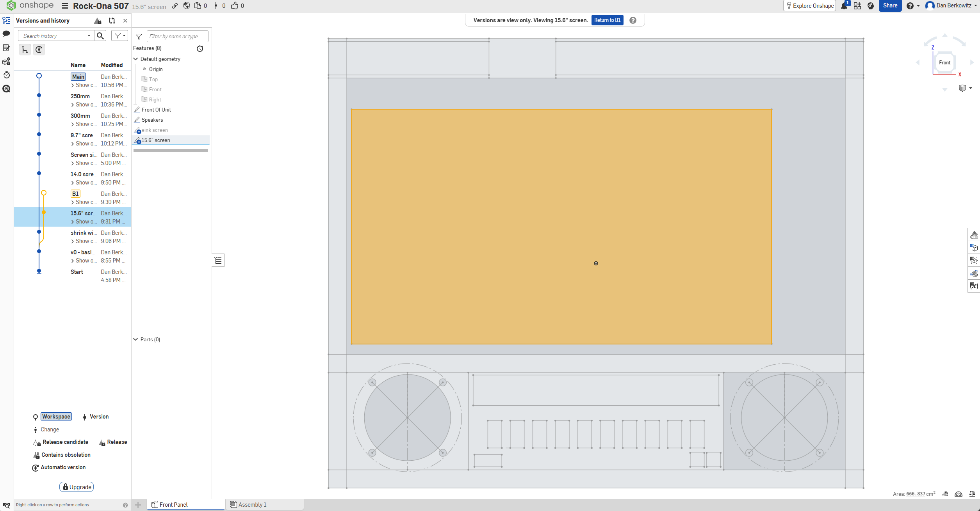This screenshot has width=980, height=511.
Task: Click the Return to B1 button
Action: tap(607, 20)
